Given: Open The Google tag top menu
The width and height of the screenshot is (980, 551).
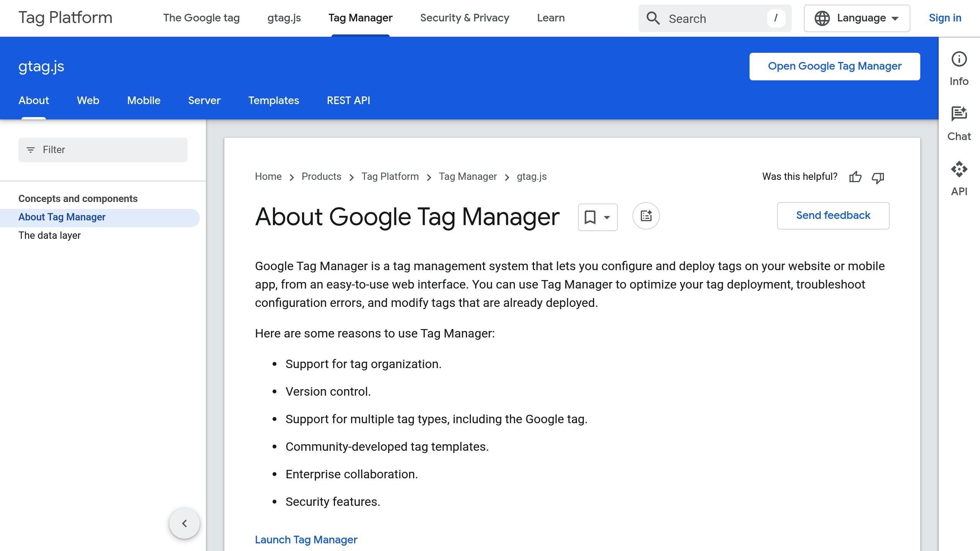Looking at the screenshot, I should click(201, 18).
